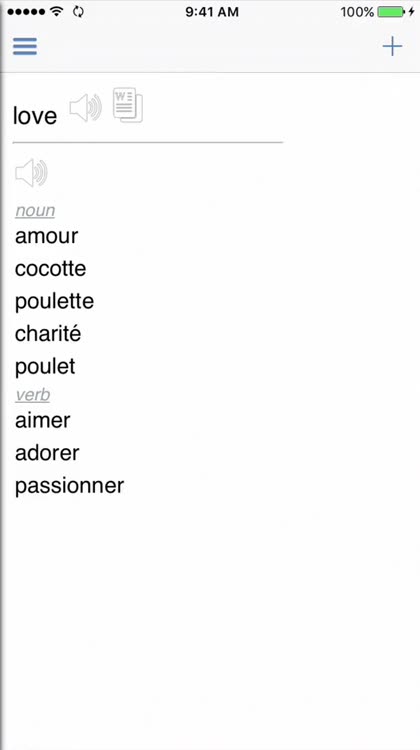Tap the sync activity icon in status bar
The width and height of the screenshot is (420, 750).
pyautogui.click(x=78, y=12)
